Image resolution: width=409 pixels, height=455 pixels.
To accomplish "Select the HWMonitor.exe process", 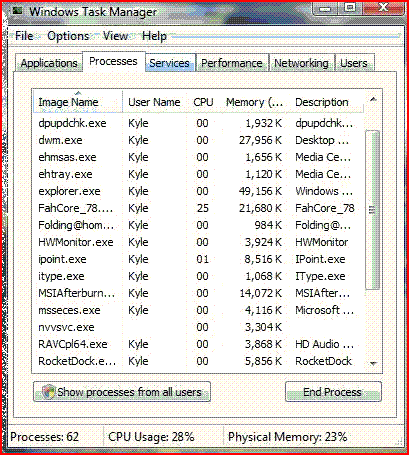I will (198, 242).
